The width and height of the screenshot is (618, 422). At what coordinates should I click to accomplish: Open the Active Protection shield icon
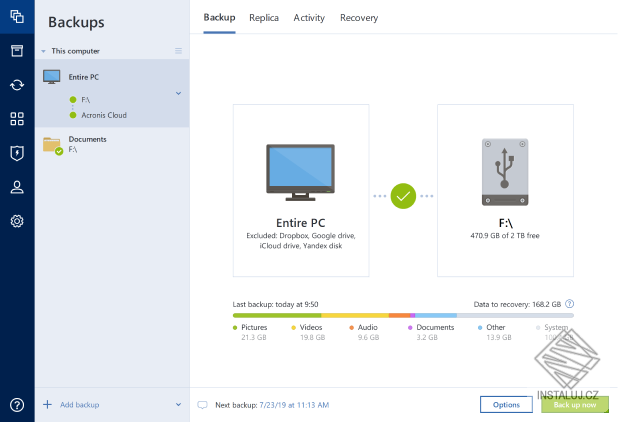click(x=17, y=153)
